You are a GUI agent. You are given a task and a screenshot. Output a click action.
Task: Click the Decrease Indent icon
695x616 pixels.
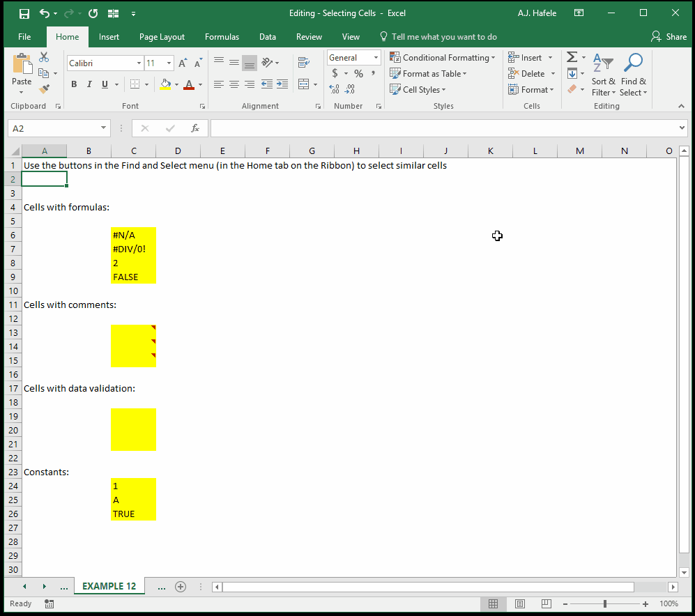pyautogui.click(x=267, y=84)
